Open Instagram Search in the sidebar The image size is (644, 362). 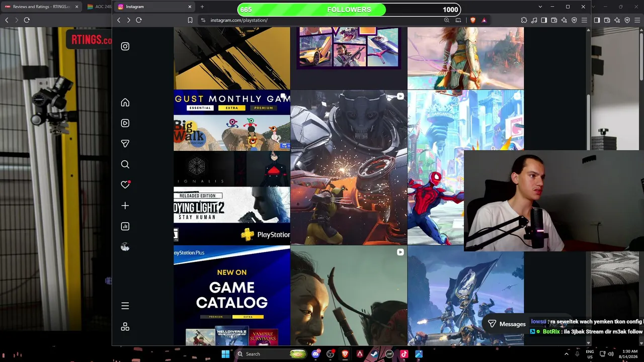pyautogui.click(x=125, y=164)
